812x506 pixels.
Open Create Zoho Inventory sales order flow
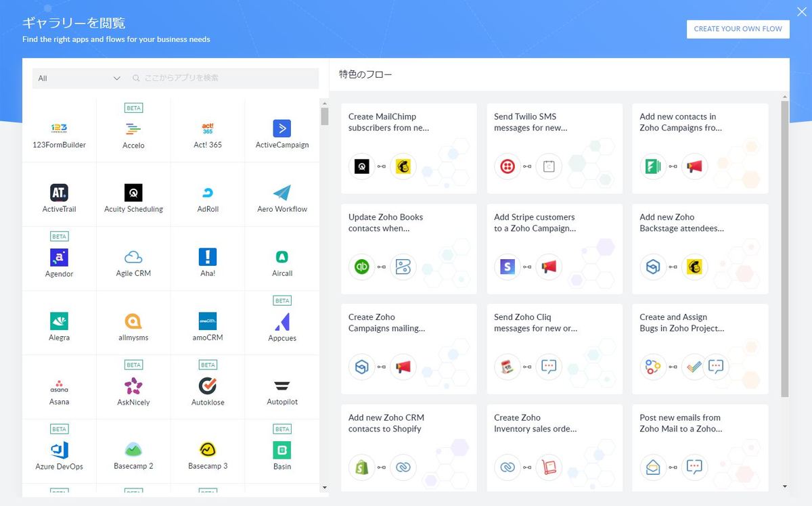(x=555, y=448)
